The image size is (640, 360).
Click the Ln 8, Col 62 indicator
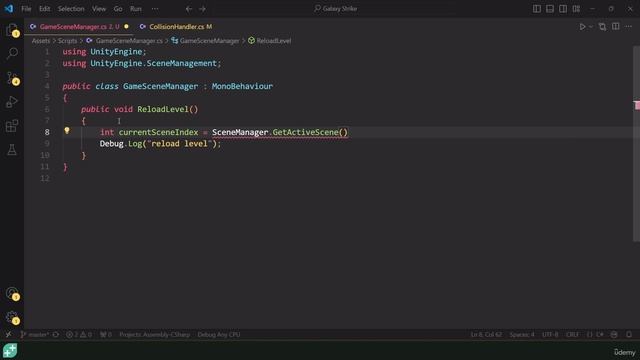486,335
